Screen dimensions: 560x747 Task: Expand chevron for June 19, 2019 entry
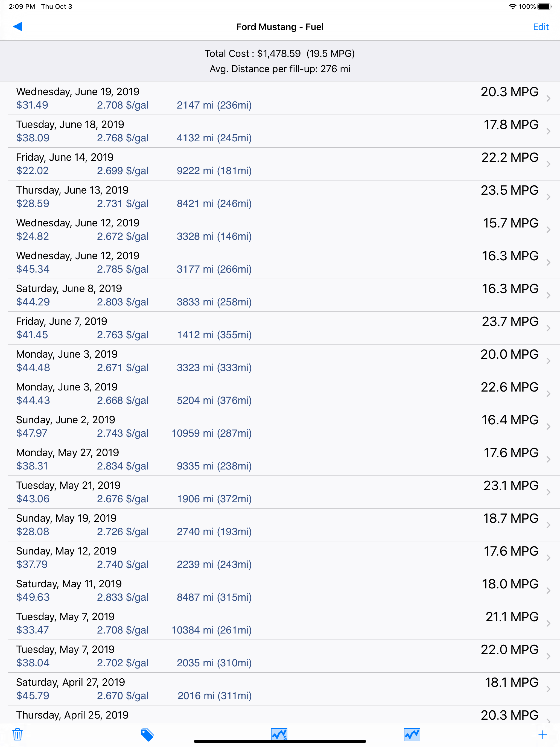click(548, 98)
